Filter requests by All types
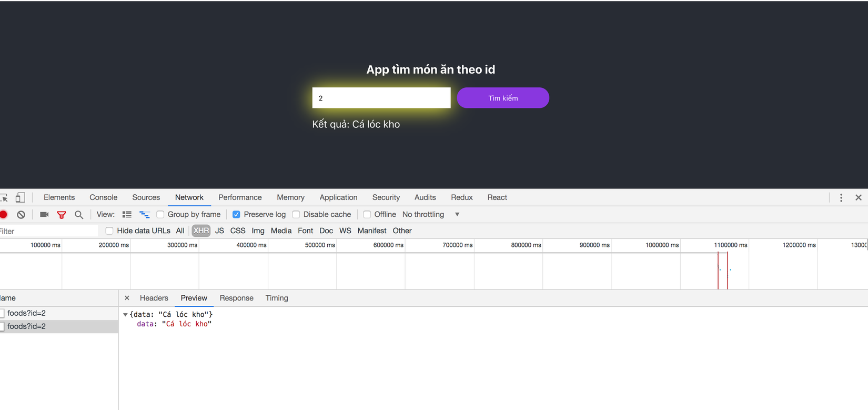The width and height of the screenshot is (868, 410). click(x=180, y=231)
